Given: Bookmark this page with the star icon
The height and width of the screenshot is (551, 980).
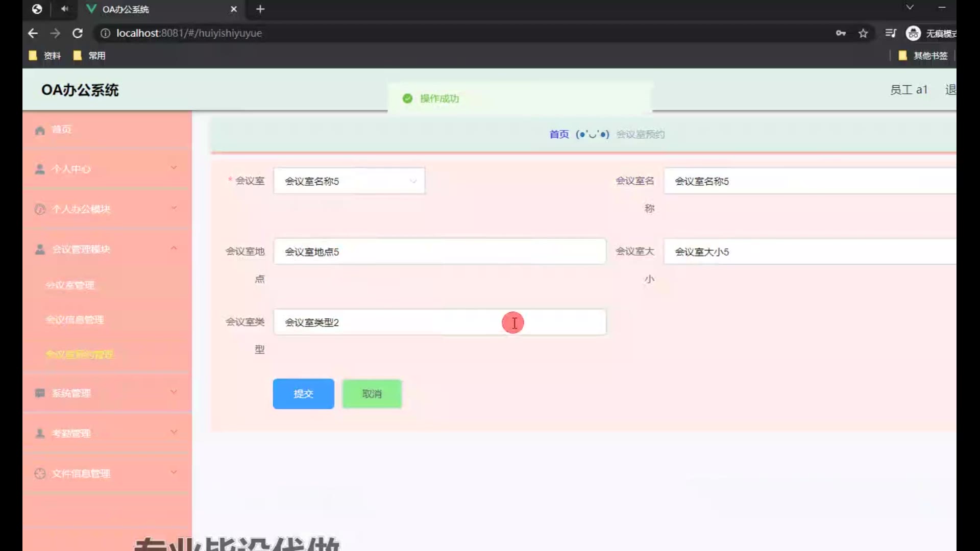Looking at the screenshot, I should coord(863,33).
